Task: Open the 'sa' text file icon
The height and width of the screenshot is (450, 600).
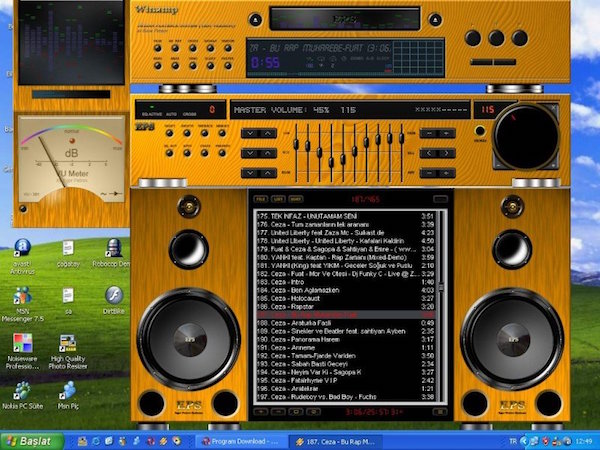Action: click(68, 301)
